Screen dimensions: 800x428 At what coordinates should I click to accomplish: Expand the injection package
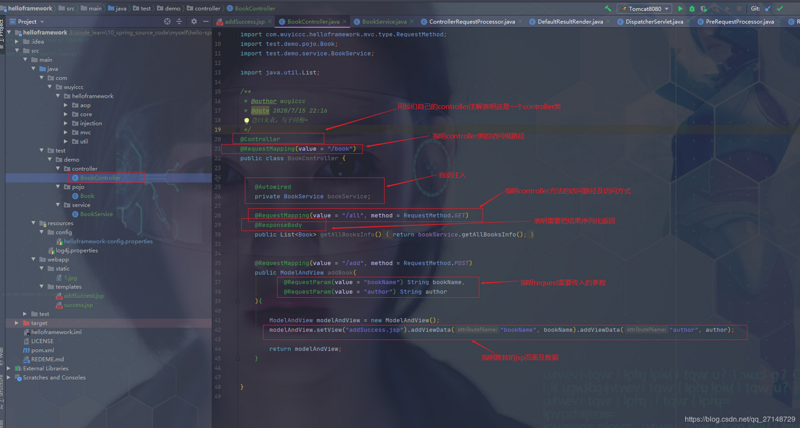click(66, 123)
